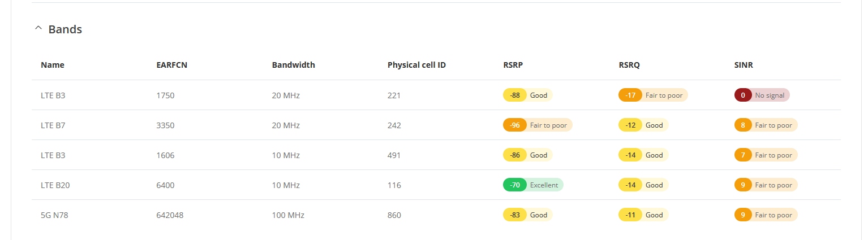This screenshot has height=240, width=868.
Task: Click the orange -96 Fair to poor RSRP badge
Action: pyautogui.click(x=538, y=125)
